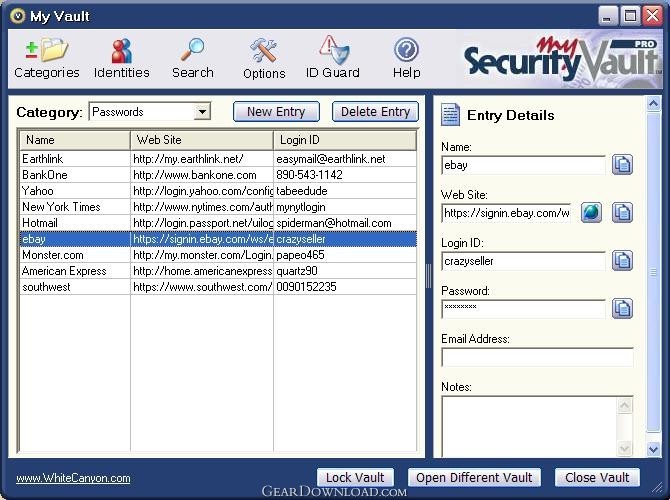Image resolution: width=670 pixels, height=500 pixels.
Task: Click the http://www.bankone.com cell
Action: 202,175
